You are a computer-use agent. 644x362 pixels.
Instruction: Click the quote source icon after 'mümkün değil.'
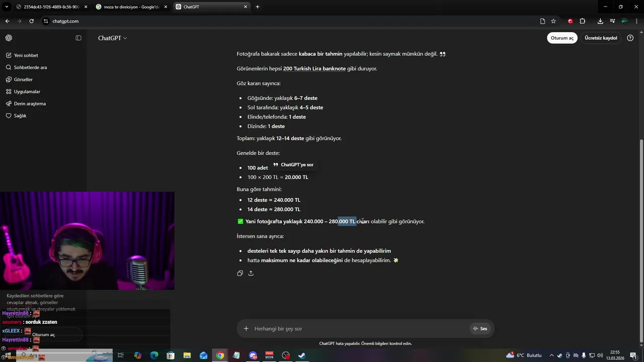pos(443,54)
